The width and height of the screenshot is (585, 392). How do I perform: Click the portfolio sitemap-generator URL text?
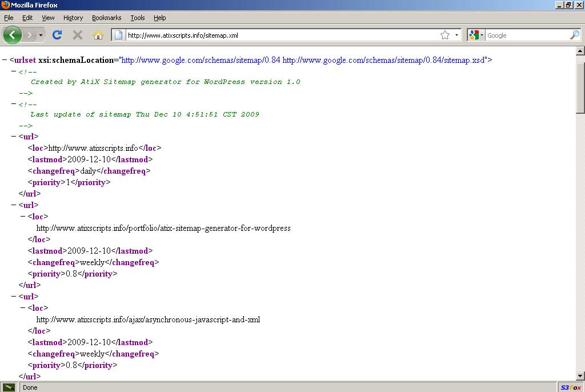163,228
